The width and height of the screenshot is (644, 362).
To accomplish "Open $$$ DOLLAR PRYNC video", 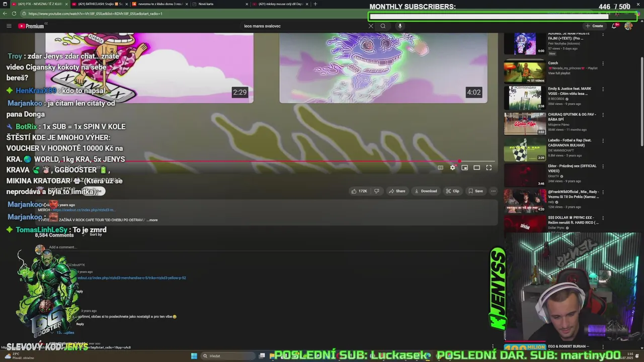I will [525, 224].
